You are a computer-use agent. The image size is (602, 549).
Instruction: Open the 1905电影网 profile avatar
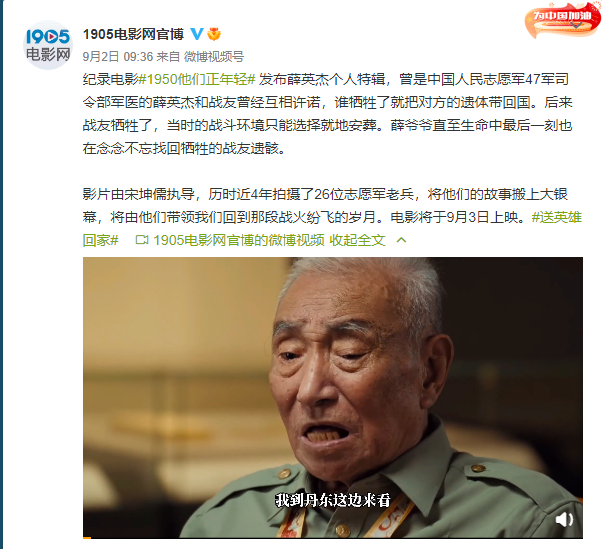48,45
